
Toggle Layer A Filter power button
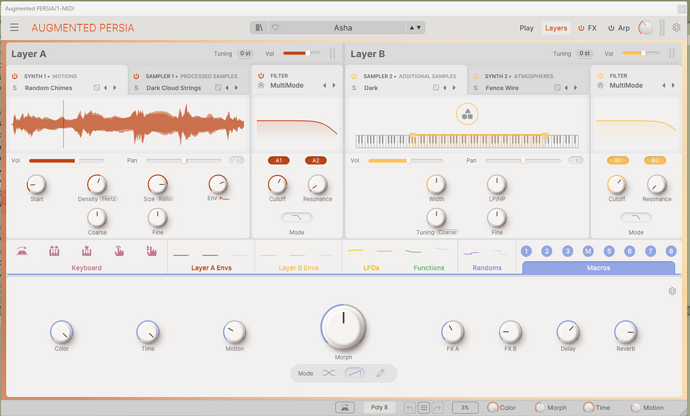pyautogui.click(x=261, y=76)
